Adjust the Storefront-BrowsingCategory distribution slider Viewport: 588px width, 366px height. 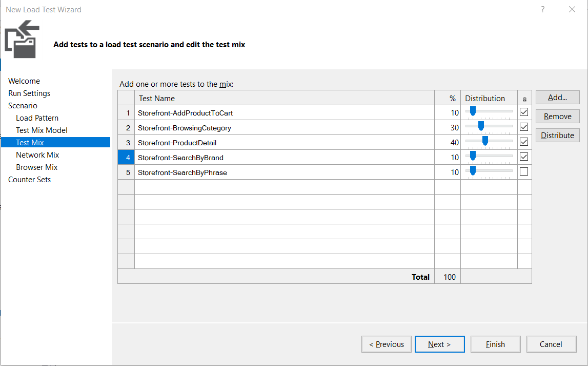click(481, 126)
